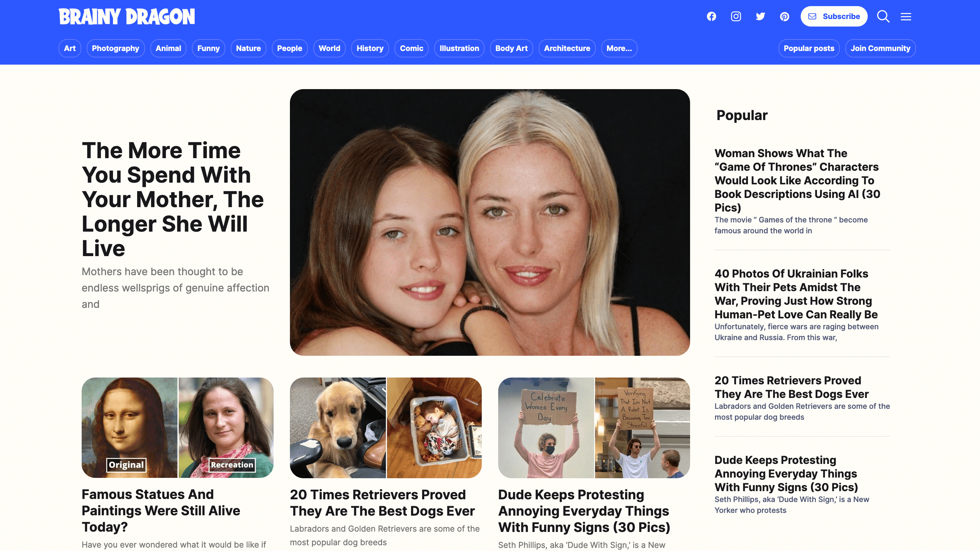Select the Animal category
This screenshot has height=551, width=980.
[168, 48]
